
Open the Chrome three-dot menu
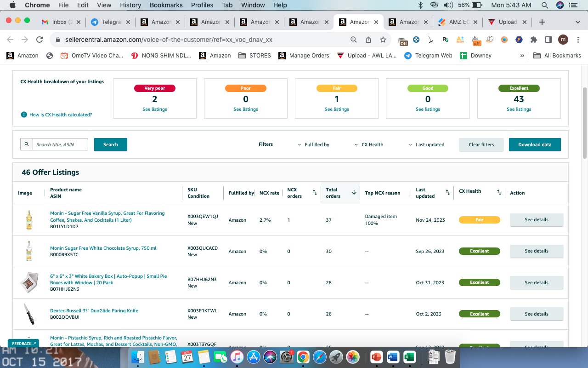click(578, 40)
